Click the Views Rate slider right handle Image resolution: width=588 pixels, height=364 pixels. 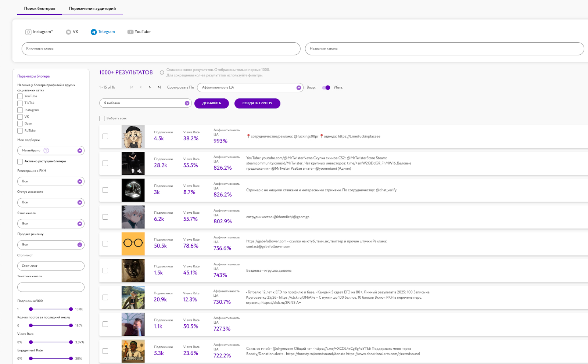(71, 342)
